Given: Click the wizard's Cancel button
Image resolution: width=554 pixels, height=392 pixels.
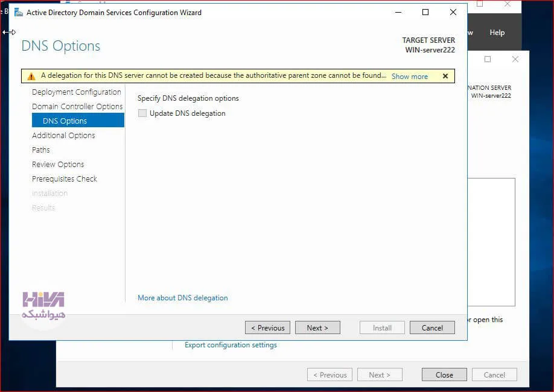Looking at the screenshot, I should click(432, 327).
